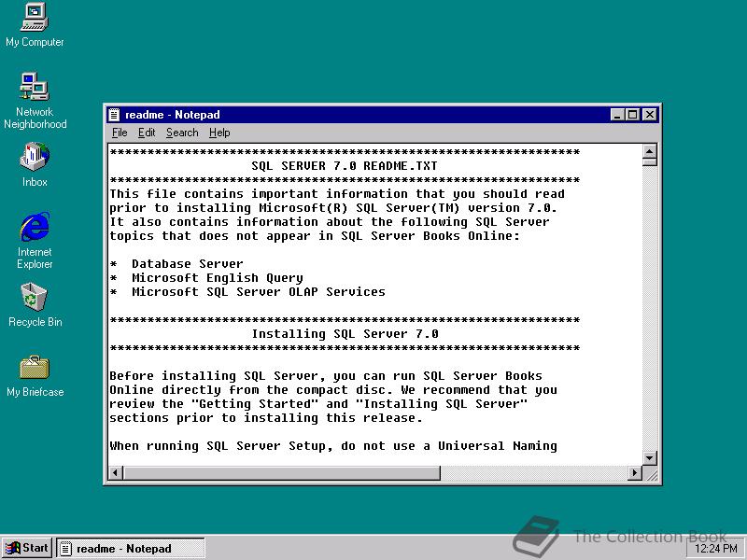The height and width of the screenshot is (560, 747).
Task: Click the 'Microsoft English Query' line
Action: point(205,277)
